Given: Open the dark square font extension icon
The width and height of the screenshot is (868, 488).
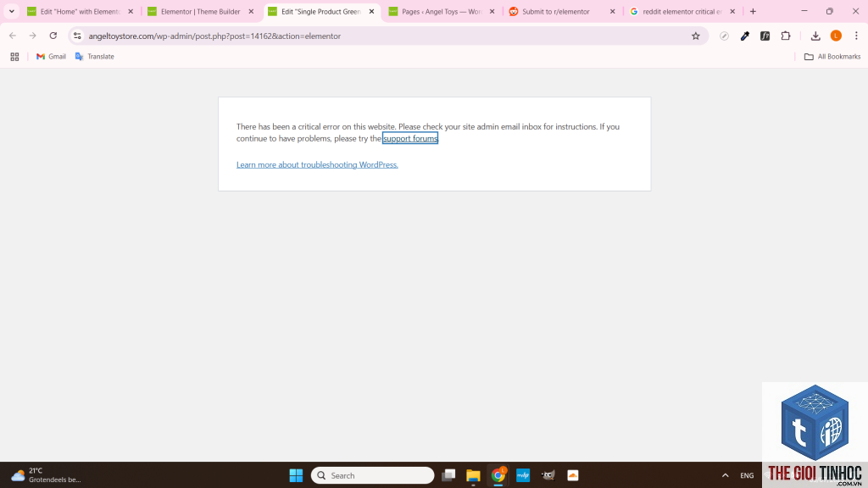Looking at the screenshot, I should point(765,36).
